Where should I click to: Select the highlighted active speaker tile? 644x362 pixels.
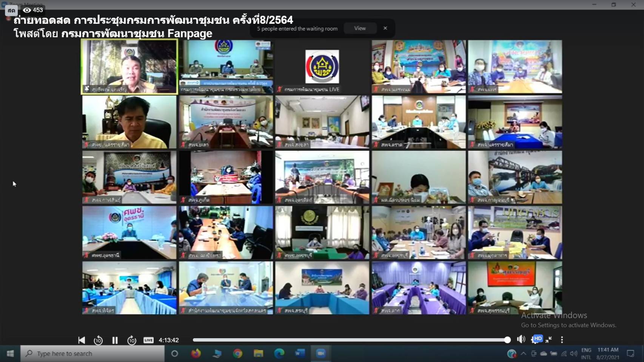[129, 67]
